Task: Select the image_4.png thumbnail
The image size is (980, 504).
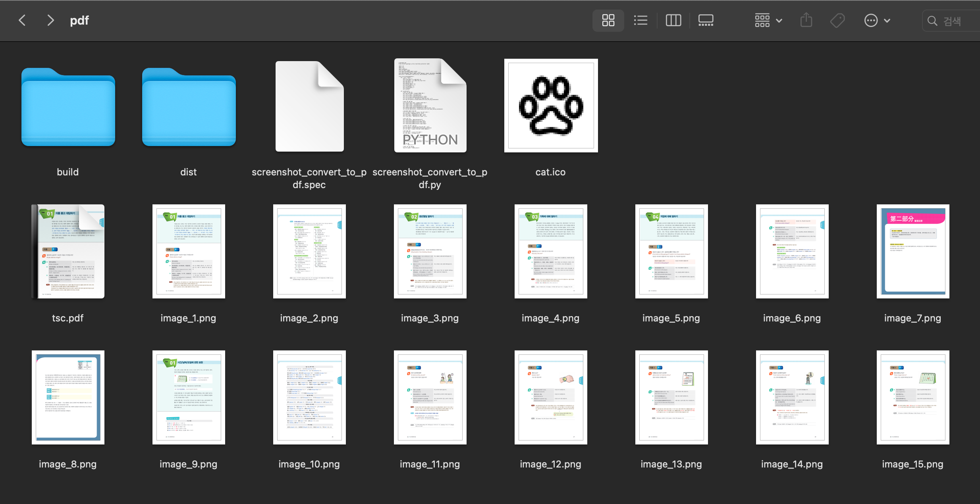Action: 551,251
